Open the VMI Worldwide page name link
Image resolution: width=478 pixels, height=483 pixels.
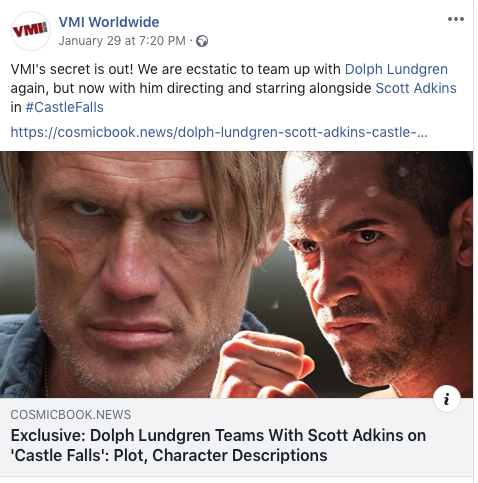(x=109, y=22)
